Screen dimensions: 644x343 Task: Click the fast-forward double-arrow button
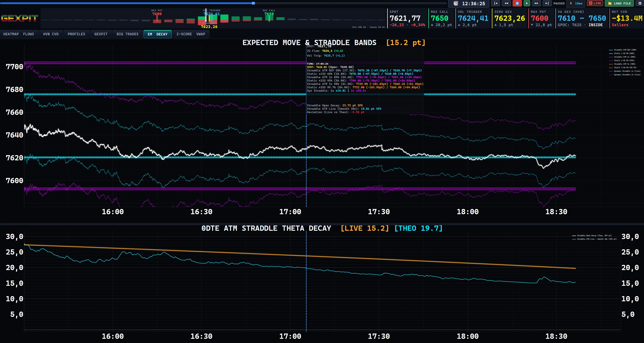pos(536,3)
